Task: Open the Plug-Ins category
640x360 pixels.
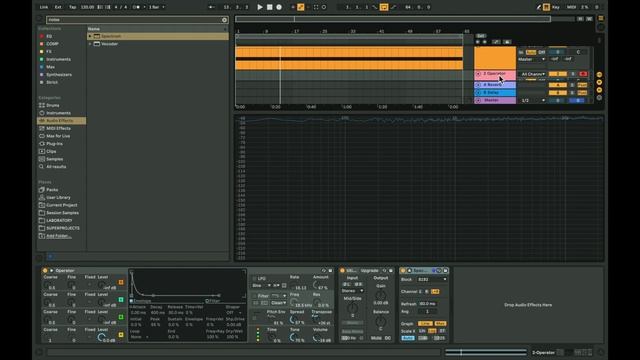Action: pyautogui.click(x=54, y=144)
